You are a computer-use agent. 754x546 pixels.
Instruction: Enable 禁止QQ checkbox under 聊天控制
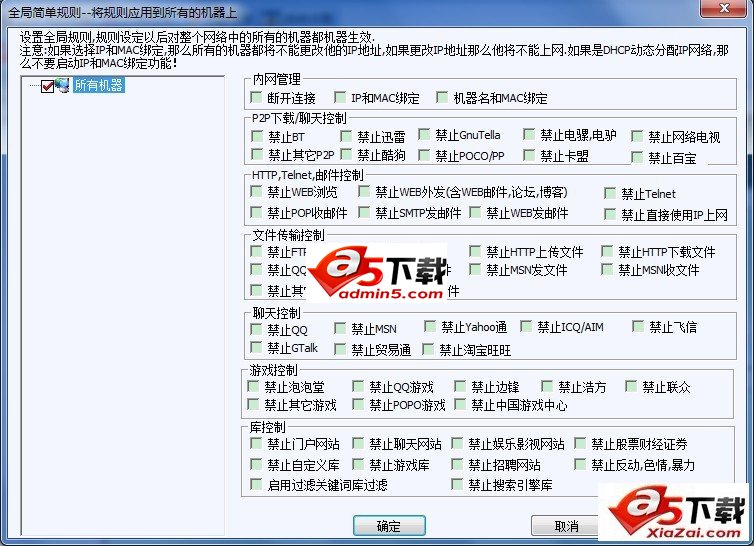pyautogui.click(x=256, y=329)
